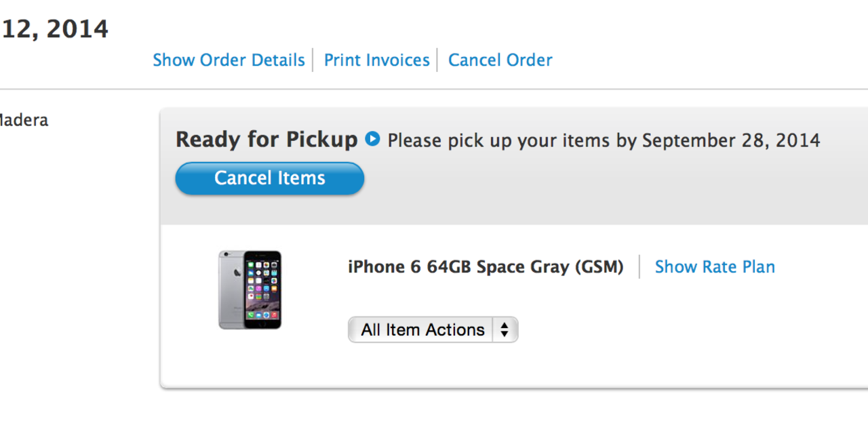Click the order date heading ending in 2014
Image resolution: width=868 pixels, height=421 pixels.
54,29
